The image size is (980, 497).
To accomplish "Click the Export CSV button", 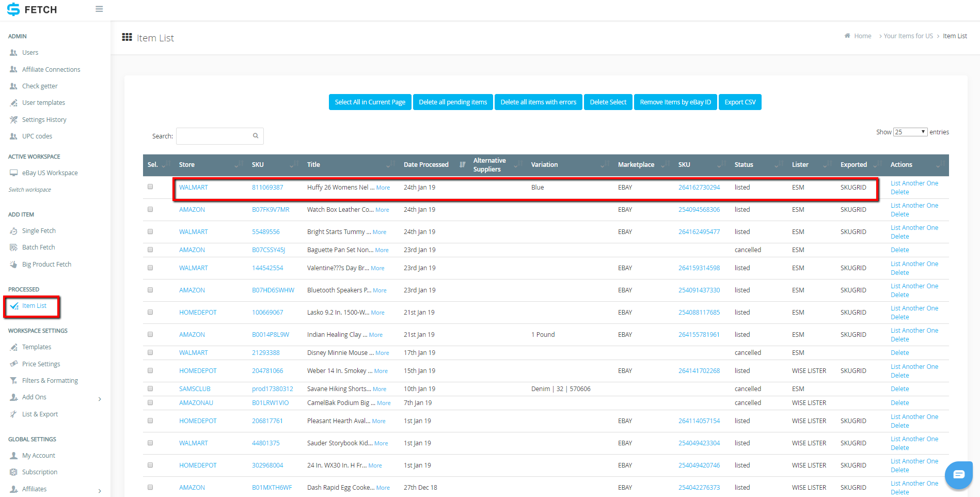I will click(740, 102).
